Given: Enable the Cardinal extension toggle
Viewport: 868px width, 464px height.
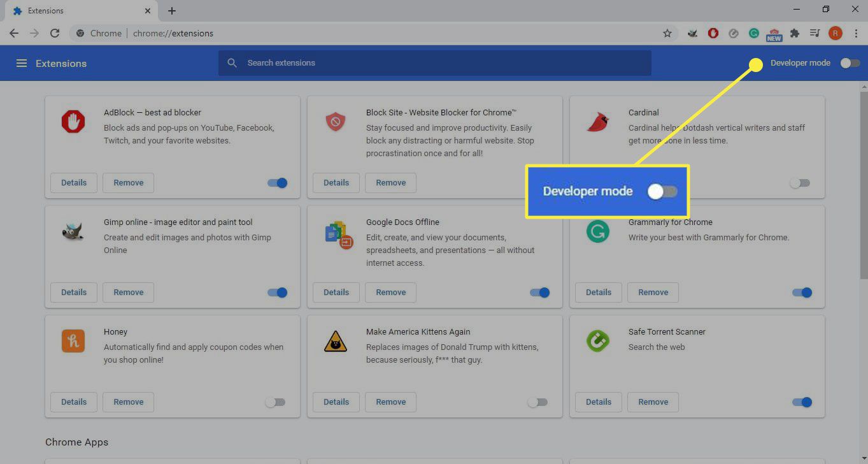Looking at the screenshot, I should tap(800, 183).
